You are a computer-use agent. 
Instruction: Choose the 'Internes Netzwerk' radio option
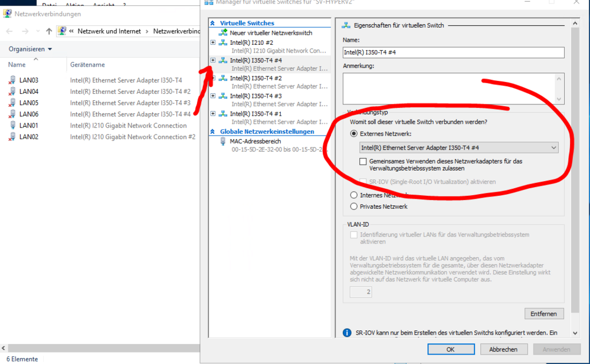coord(354,195)
